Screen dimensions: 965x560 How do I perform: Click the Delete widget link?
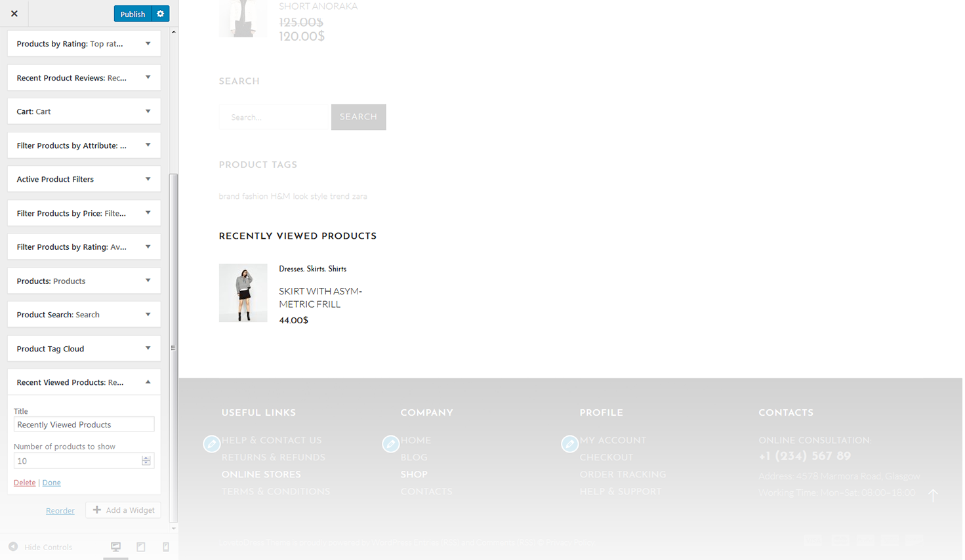[25, 483]
